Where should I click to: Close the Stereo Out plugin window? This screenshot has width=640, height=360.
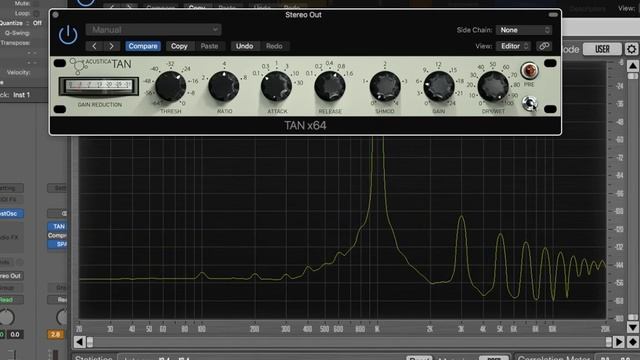[x=56, y=15]
